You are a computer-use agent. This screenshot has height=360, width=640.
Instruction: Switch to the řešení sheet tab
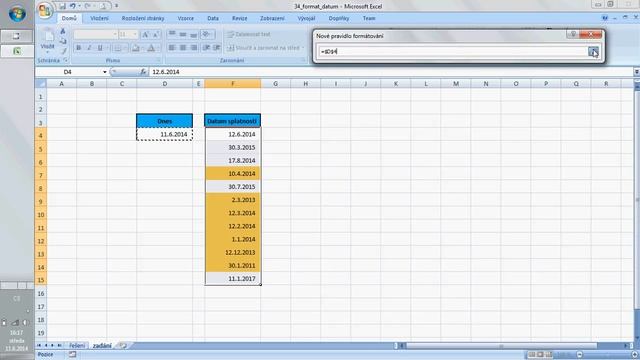tap(77, 346)
